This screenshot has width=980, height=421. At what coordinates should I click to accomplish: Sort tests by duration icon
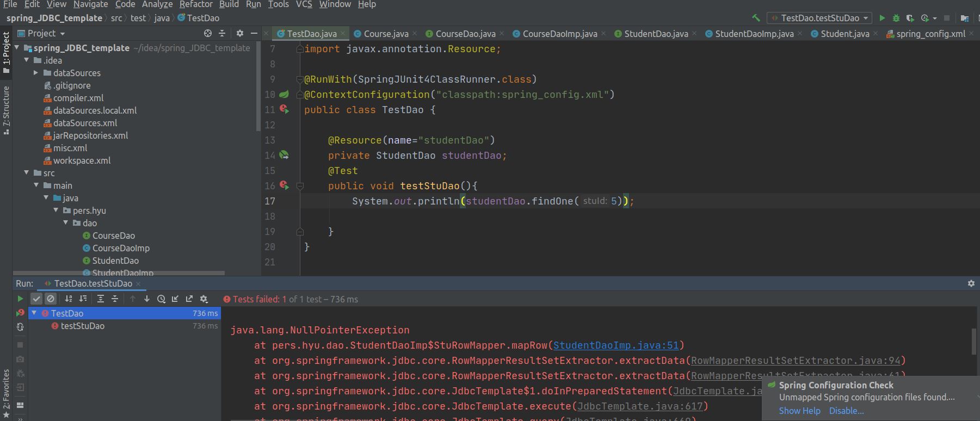click(x=83, y=299)
